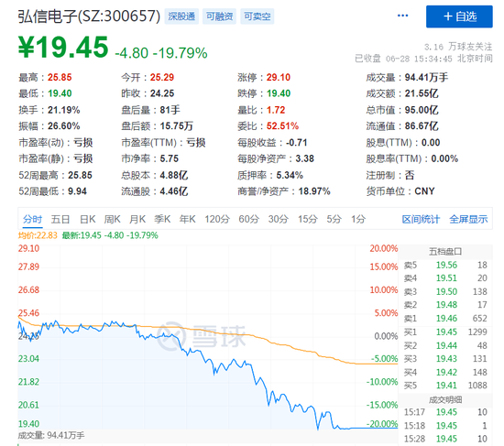The width and height of the screenshot is (504, 446).
Task: Open the 周K chart tab
Action: 112,219
